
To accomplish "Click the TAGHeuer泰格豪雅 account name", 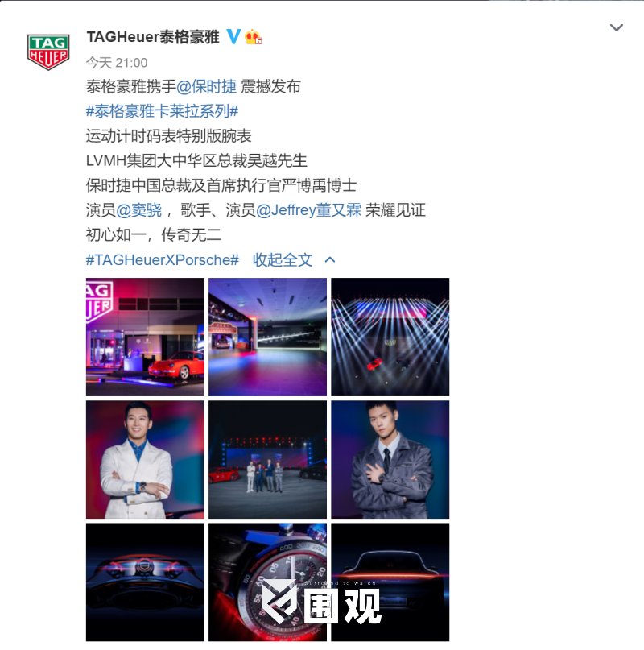I will coord(153,37).
